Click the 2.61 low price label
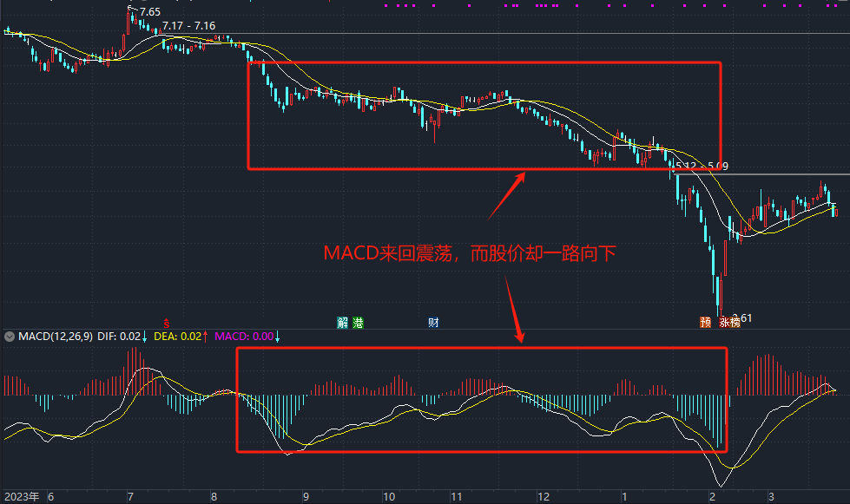 741,318
